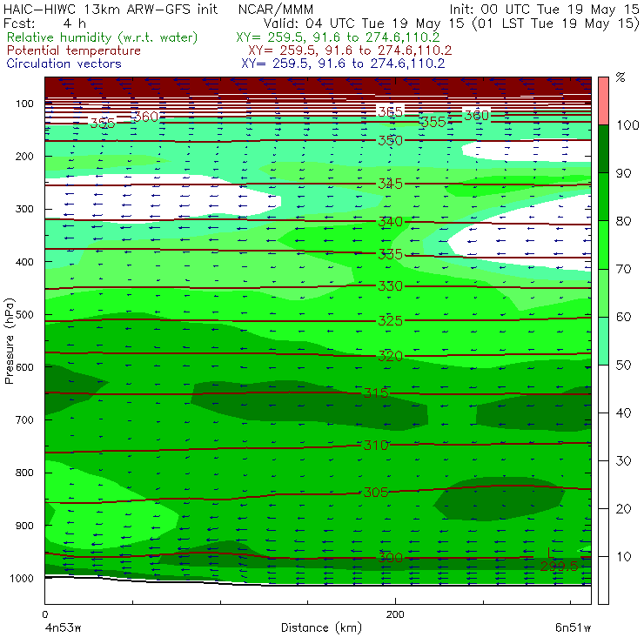Click the '50' colorbar label
Image resolution: width=644 pixels, height=644 pixels.
tap(623, 366)
